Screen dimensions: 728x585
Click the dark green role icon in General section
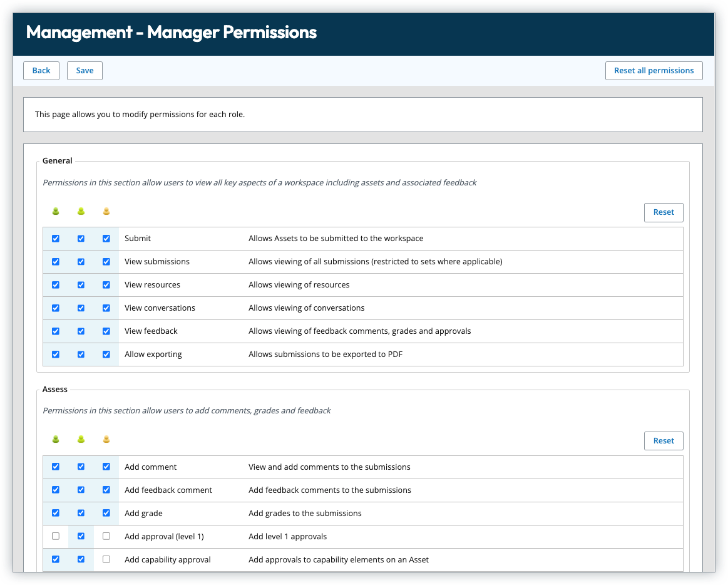(x=56, y=212)
